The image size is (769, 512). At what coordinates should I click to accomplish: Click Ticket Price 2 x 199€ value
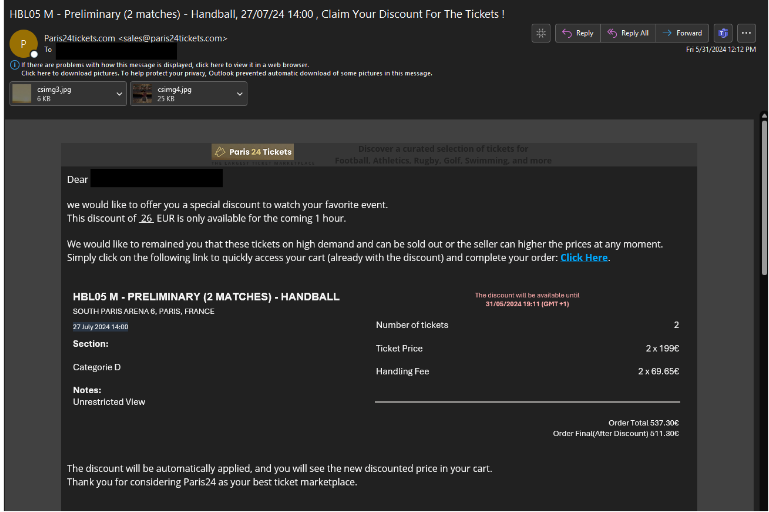click(x=663, y=348)
